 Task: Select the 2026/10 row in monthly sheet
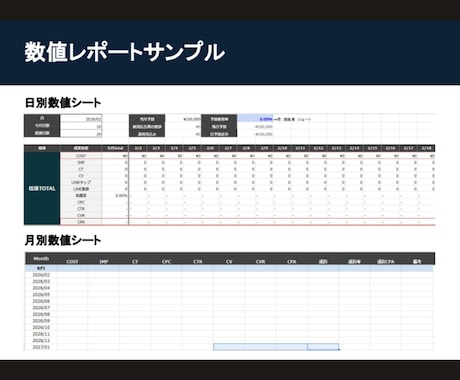(x=229, y=327)
